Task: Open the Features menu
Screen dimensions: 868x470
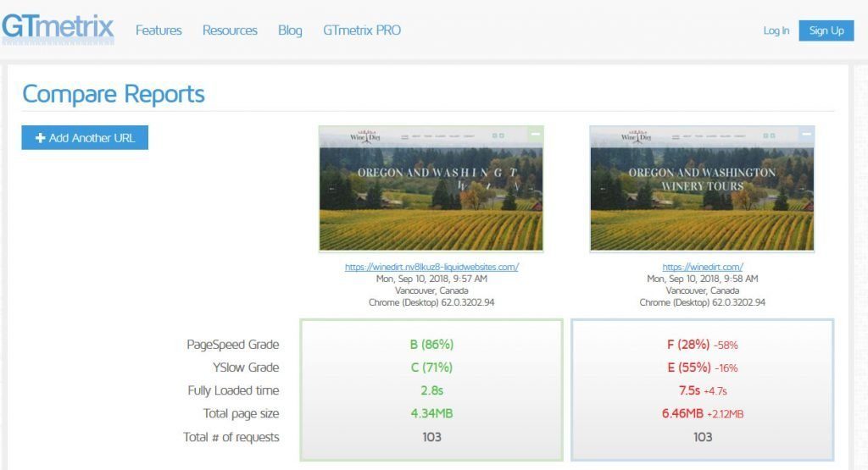Action: [x=159, y=30]
